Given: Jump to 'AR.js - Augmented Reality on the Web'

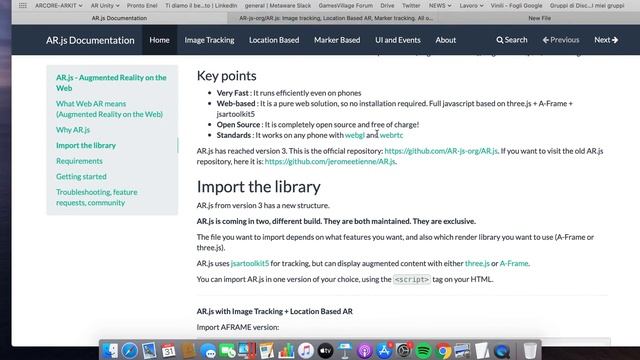Looking at the screenshot, I should tap(111, 82).
